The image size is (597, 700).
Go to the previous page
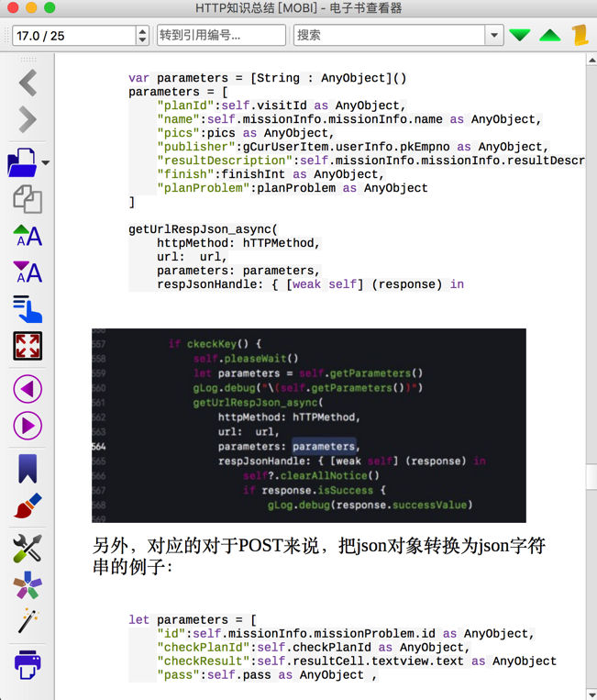tap(28, 389)
